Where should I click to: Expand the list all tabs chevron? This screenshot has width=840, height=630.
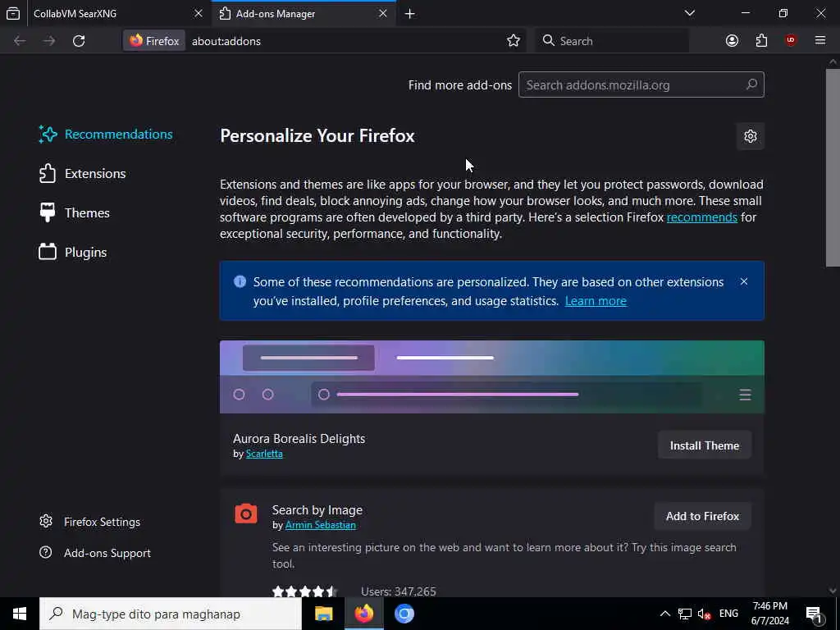click(x=689, y=13)
